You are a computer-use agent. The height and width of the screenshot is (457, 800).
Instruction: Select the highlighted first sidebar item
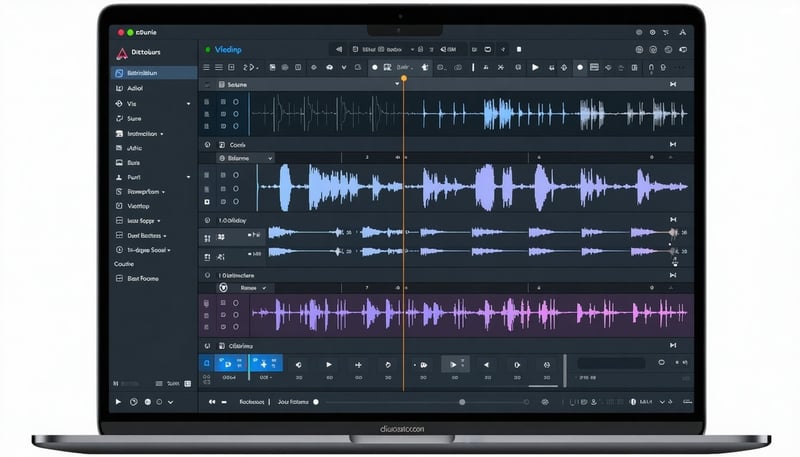coord(154,73)
